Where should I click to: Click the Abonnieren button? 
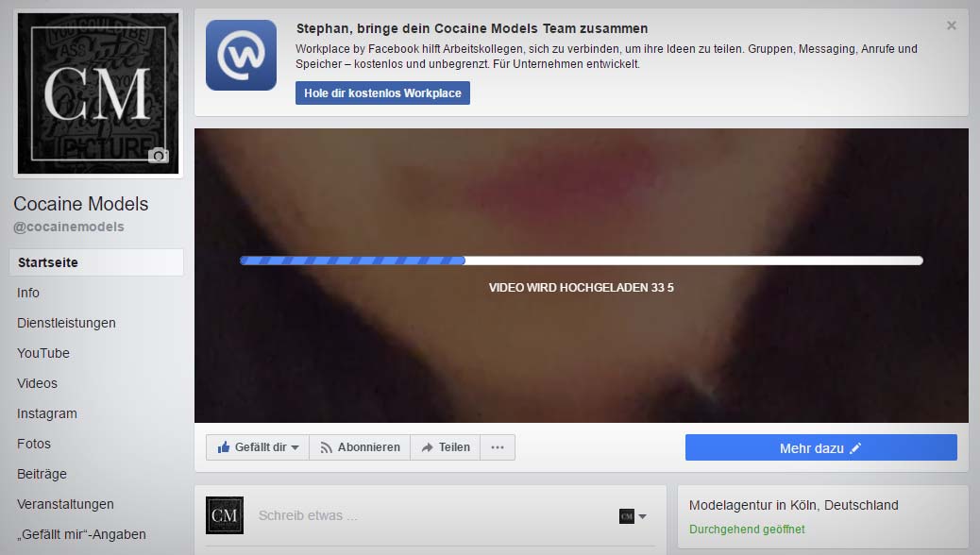point(360,447)
